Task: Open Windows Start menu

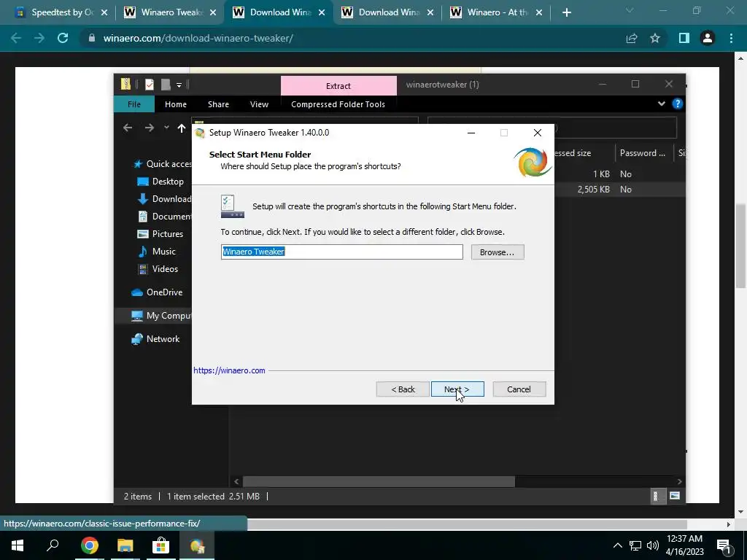Action: (18, 545)
